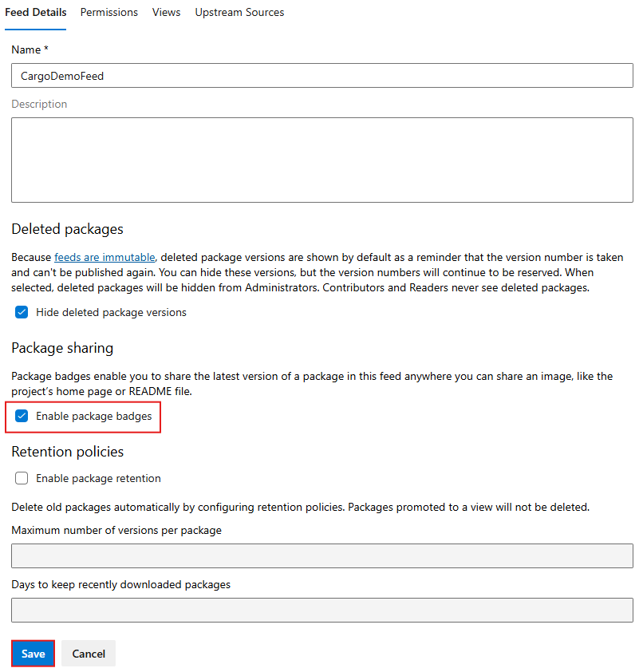Click the Maximum number of versions field
This screenshot has width=643, height=672.
point(319,555)
